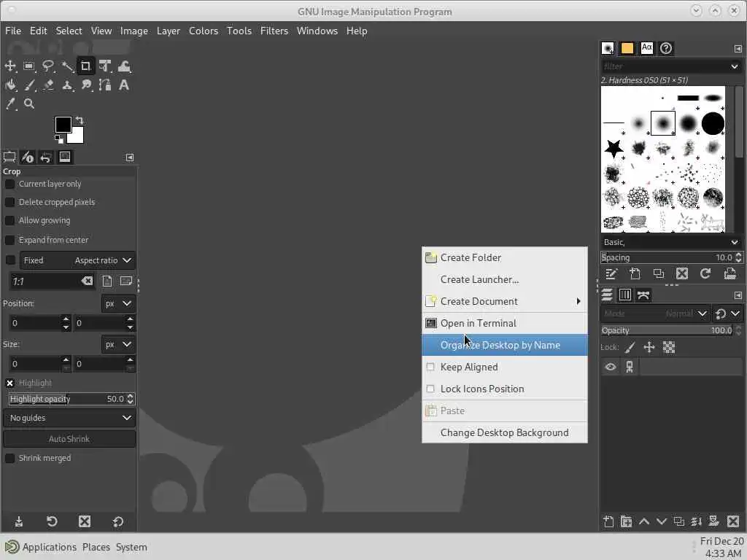The image size is (747, 560).
Task: Select the Paths tool
Action: pyautogui.click(x=105, y=85)
